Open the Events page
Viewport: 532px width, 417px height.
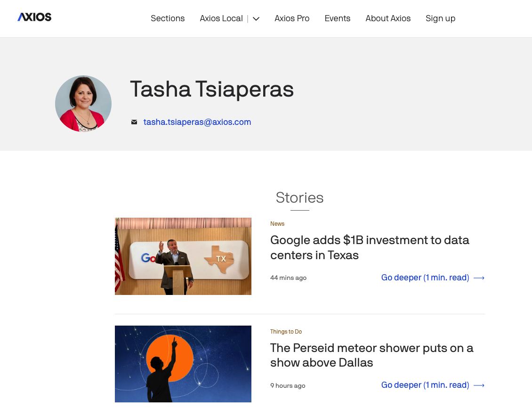click(337, 18)
